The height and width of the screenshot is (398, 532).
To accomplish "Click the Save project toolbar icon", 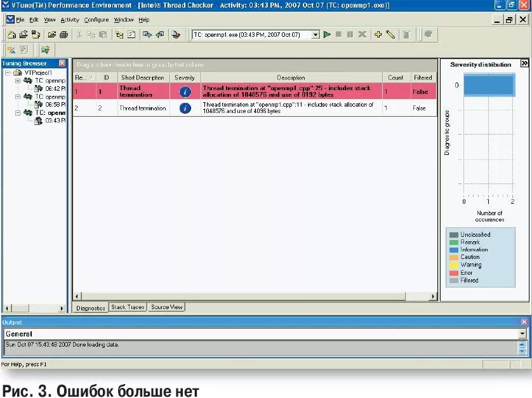I will point(36,35).
